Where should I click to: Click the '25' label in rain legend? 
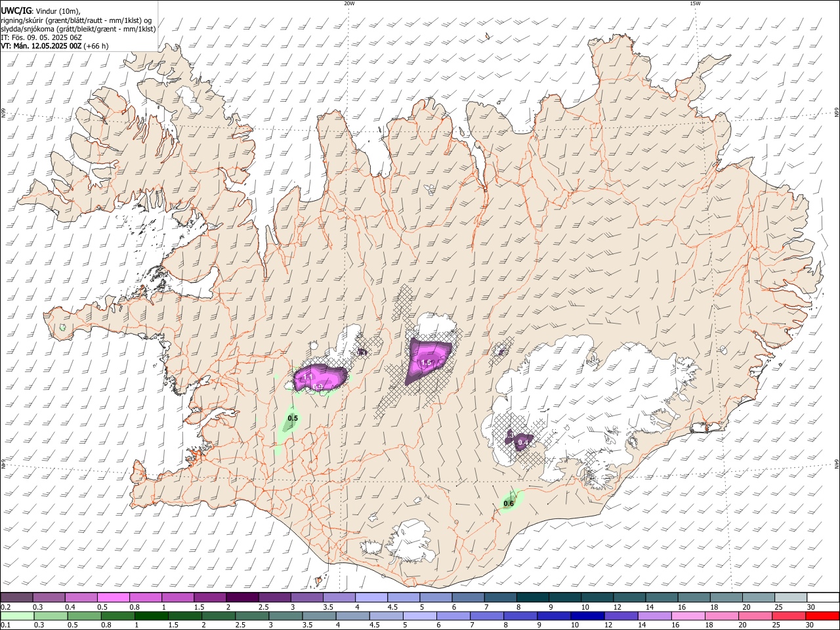(777, 625)
